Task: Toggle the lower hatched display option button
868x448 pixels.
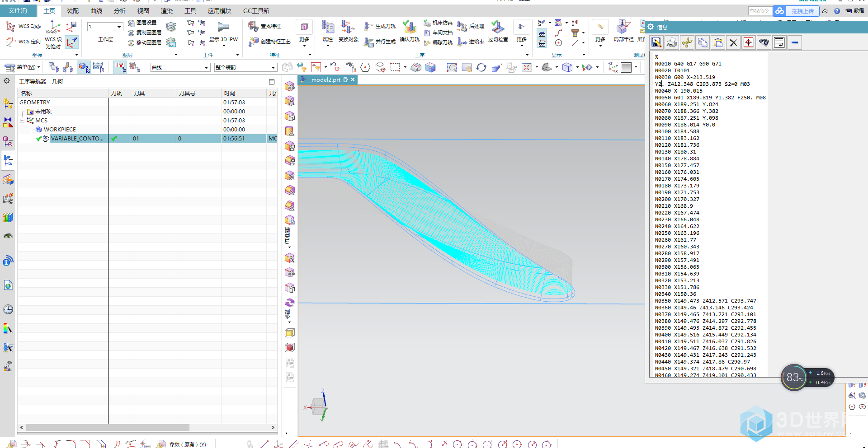Action: pyautogui.click(x=542, y=43)
